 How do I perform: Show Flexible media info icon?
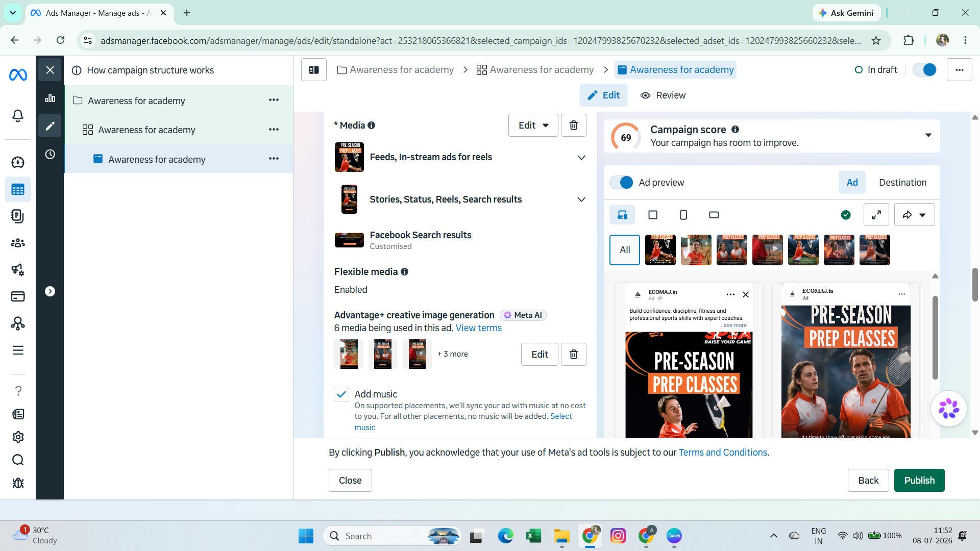click(405, 272)
